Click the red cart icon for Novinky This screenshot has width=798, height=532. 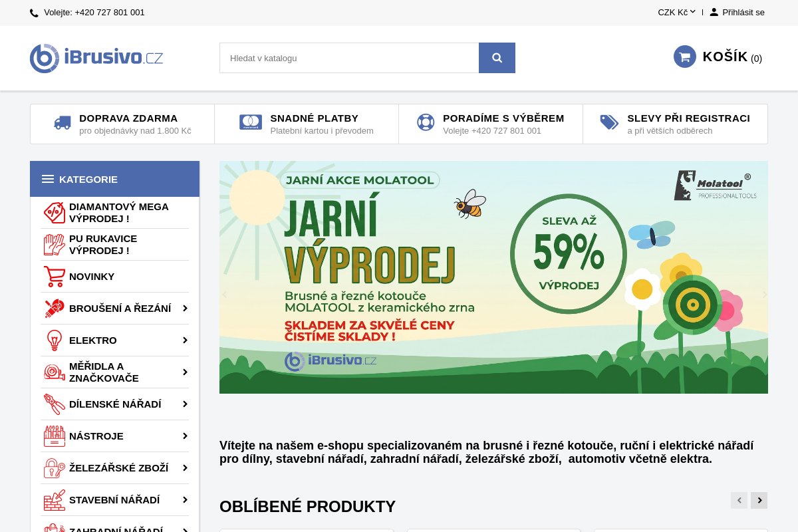click(55, 277)
